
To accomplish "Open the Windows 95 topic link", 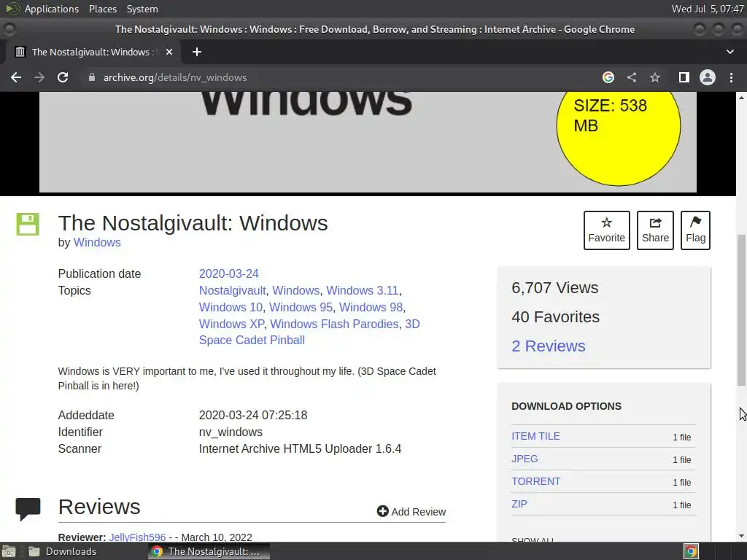I will point(301,307).
